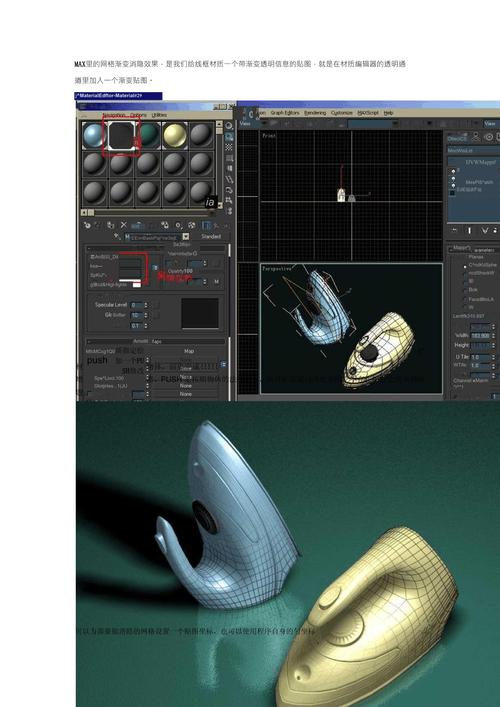500x707 pixels.
Task: Select UVW Mapping in modifier stack
Action: click(481, 162)
